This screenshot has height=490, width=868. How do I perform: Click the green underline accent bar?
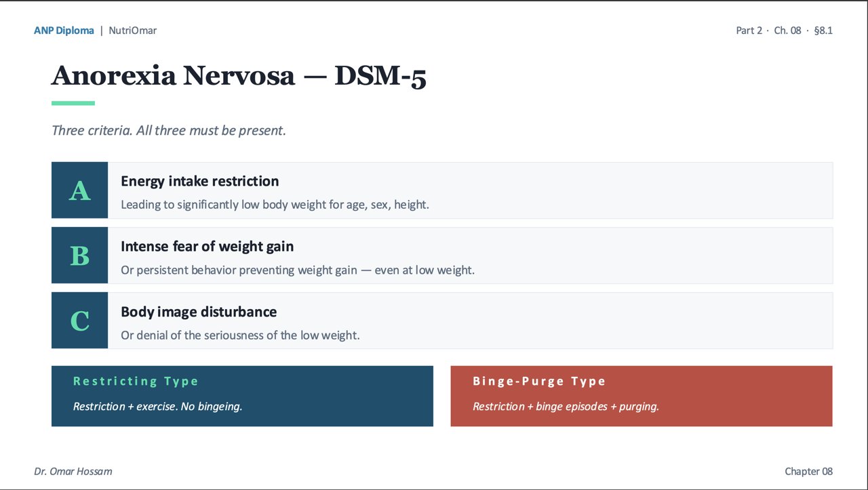(x=73, y=103)
